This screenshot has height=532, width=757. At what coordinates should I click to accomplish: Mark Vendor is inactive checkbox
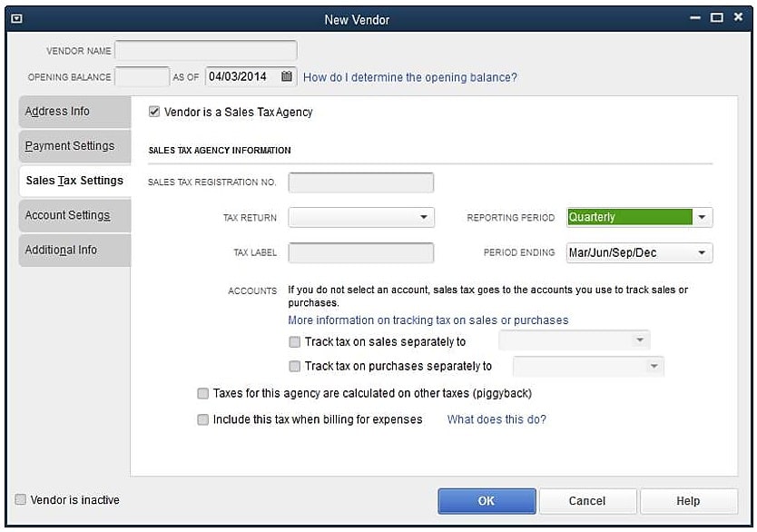pyautogui.click(x=20, y=499)
